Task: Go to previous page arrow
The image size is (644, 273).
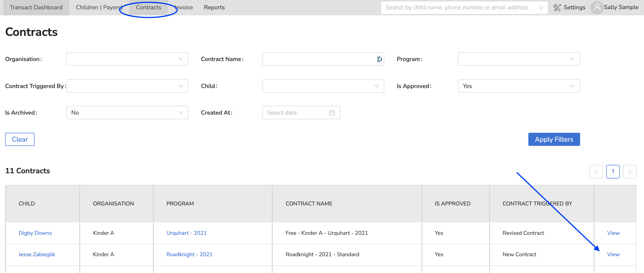Action: tap(596, 172)
